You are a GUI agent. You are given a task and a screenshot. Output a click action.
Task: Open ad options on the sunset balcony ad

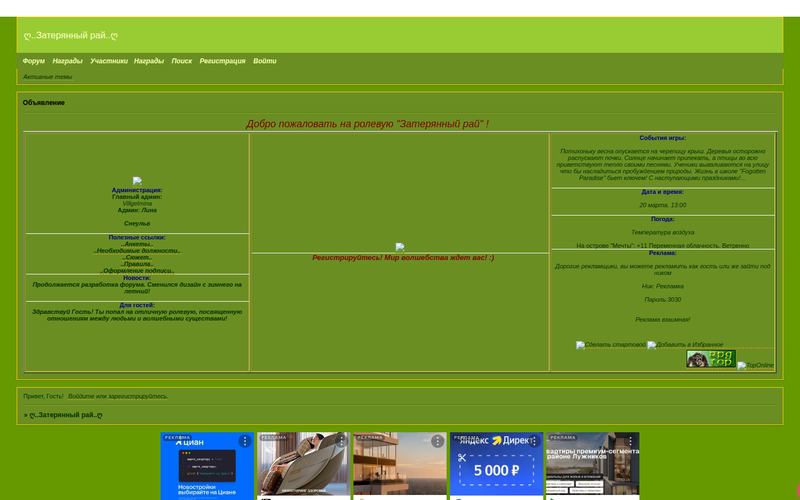(438, 441)
